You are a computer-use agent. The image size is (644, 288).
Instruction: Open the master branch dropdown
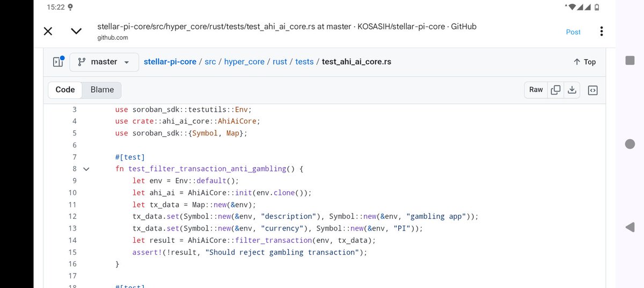point(104,62)
